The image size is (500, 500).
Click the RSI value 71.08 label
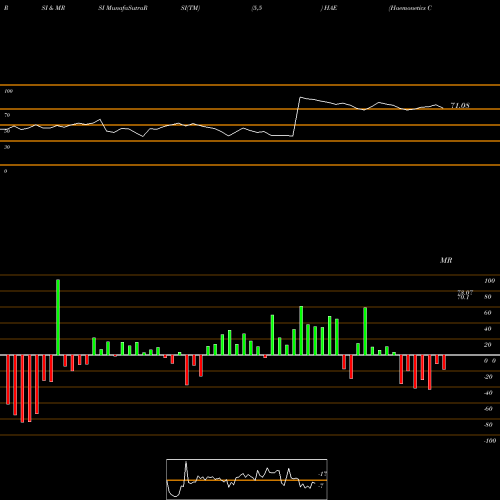tap(460, 105)
